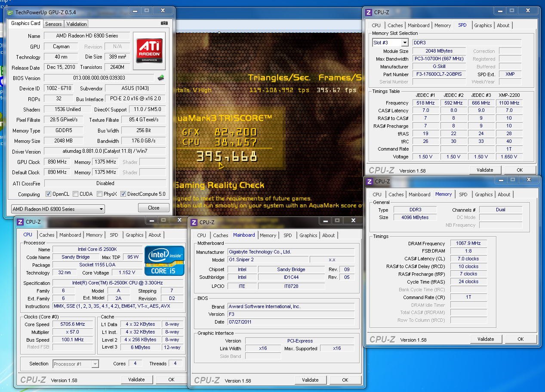Click Validate in the CPU-Z Mainboard window

(x=310, y=380)
